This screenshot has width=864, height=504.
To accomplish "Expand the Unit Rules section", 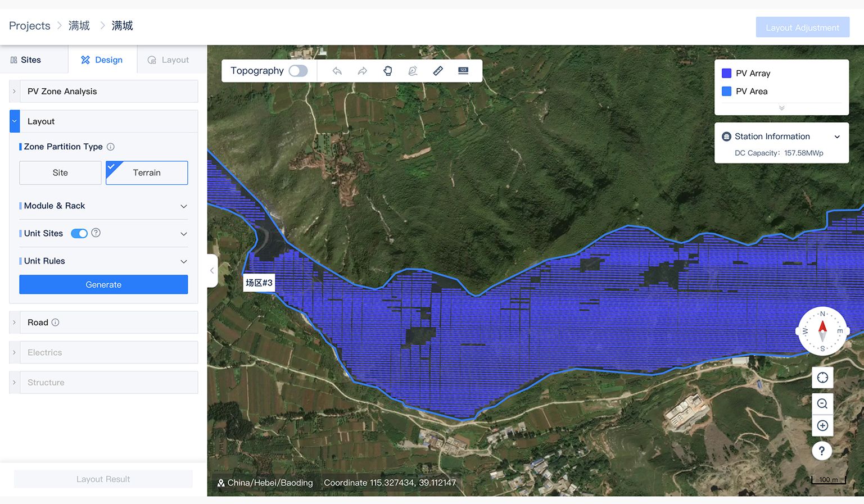I will pyautogui.click(x=183, y=261).
